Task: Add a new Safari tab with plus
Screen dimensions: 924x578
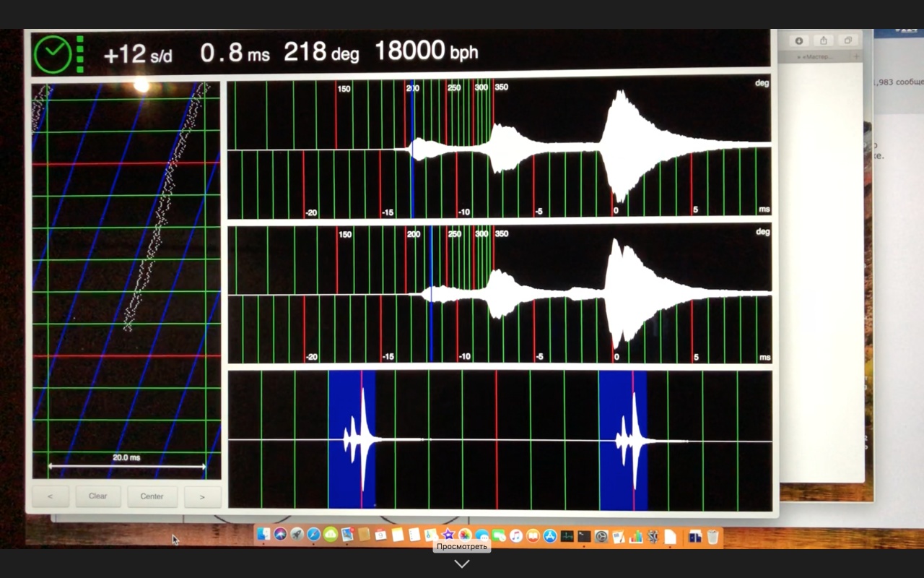Action: pyautogui.click(x=856, y=56)
